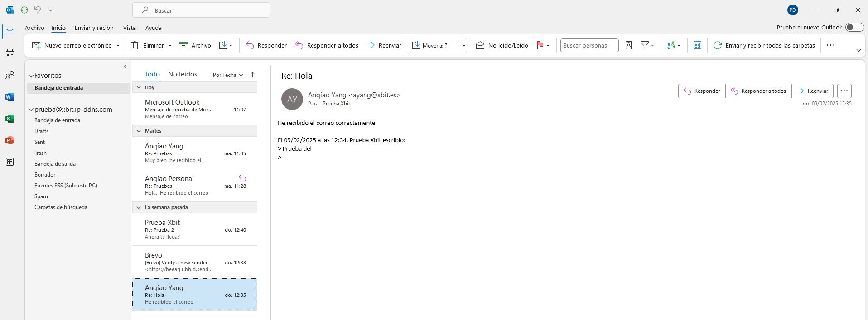Click the Buscar personas field
Image resolution: width=868 pixels, height=320 pixels.
click(589, 45)
